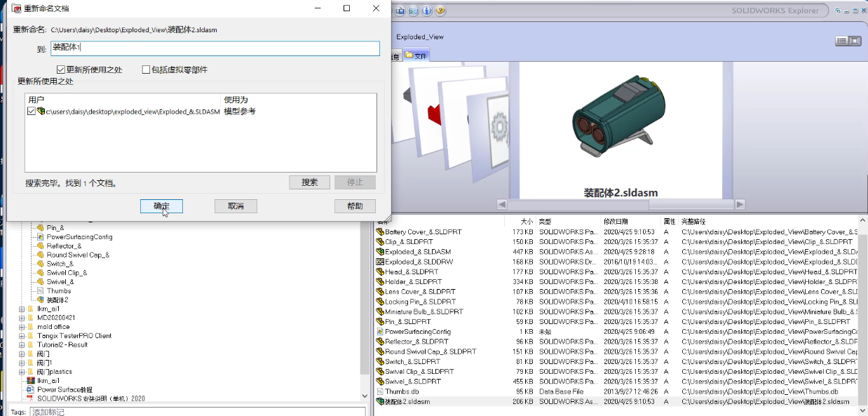This screenshot has width=868, height=416.
Task: Click the Exploded_&.SLDASM assembly icon in file list
Action: tap(380, 251)
